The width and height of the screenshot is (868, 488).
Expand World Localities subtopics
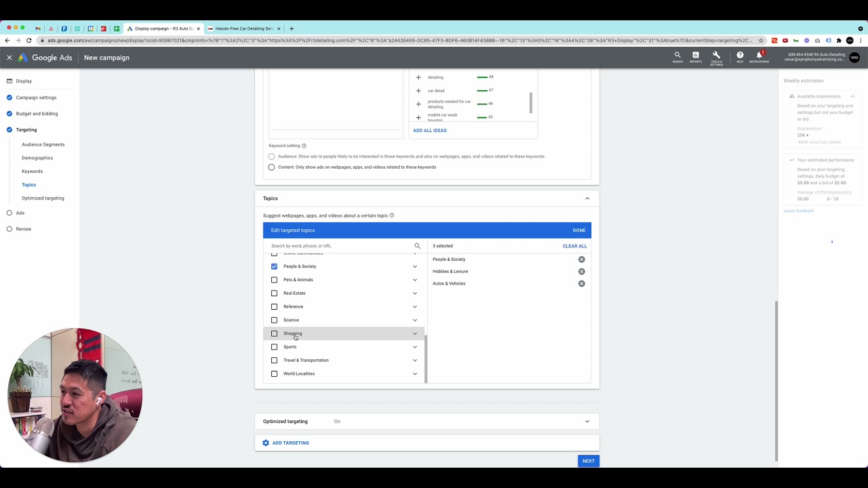pos(415,373)
